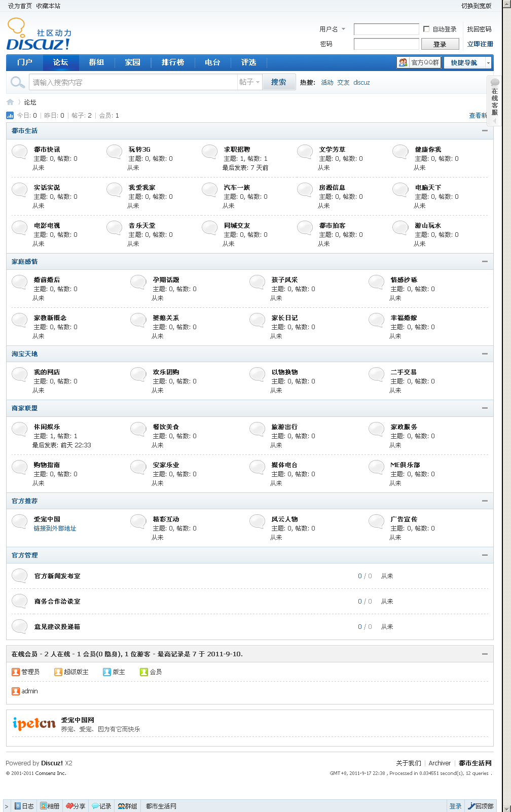The width and height of the screenshot is (511, 812).
Task: Click the Archiver footer link
Action: click(440, 763)
